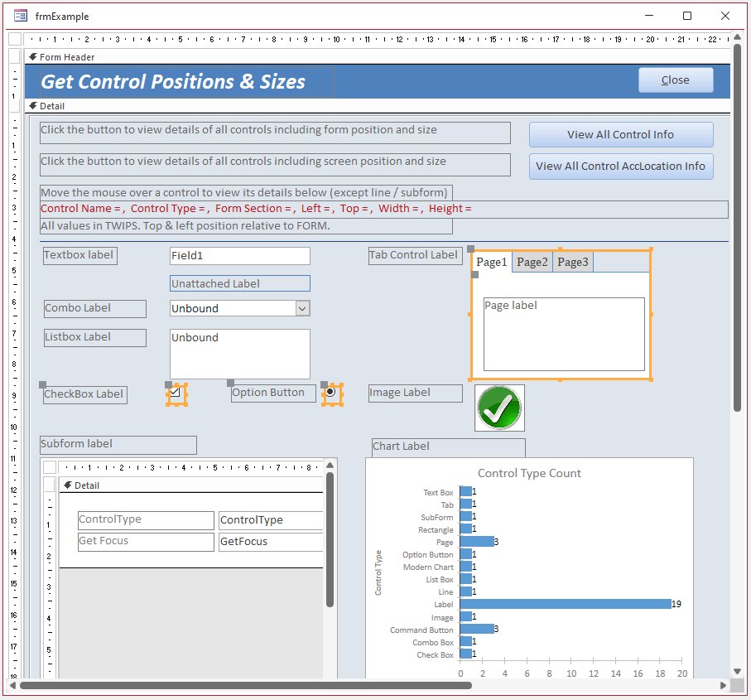This screenshot has width=751, height=700.
Task: Click the main scroll up arrow
Action: coord(737,37)
